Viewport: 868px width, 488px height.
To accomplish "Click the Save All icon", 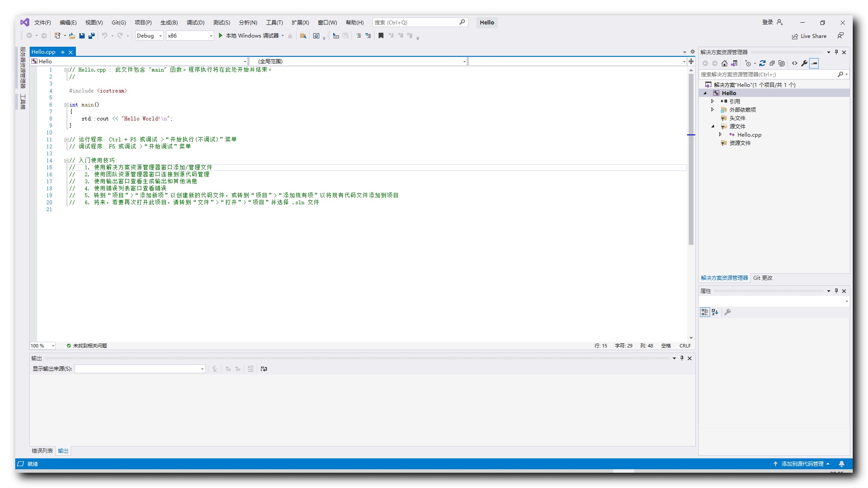I will 92,36.
